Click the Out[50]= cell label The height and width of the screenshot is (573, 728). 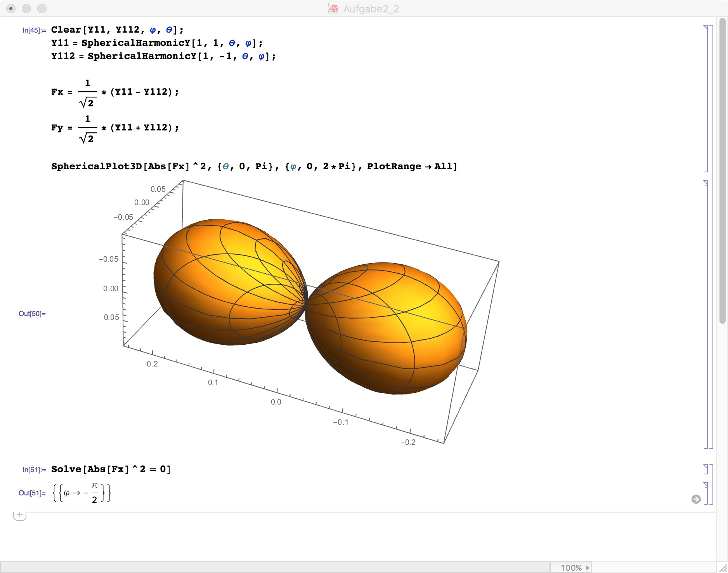(x=32, y=314)
